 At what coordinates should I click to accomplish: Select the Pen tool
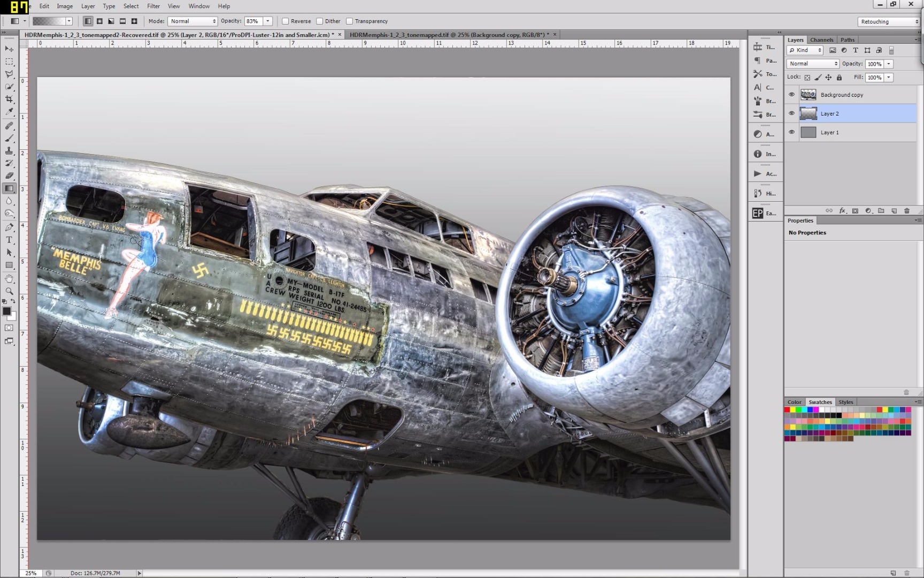pos(9,227)
